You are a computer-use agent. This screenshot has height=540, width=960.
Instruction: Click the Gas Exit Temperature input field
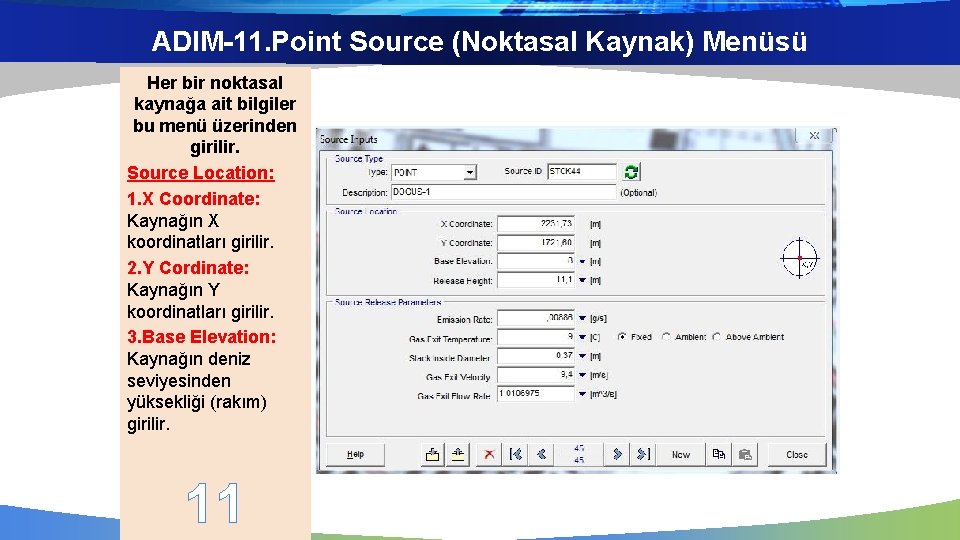click(536, 337)
